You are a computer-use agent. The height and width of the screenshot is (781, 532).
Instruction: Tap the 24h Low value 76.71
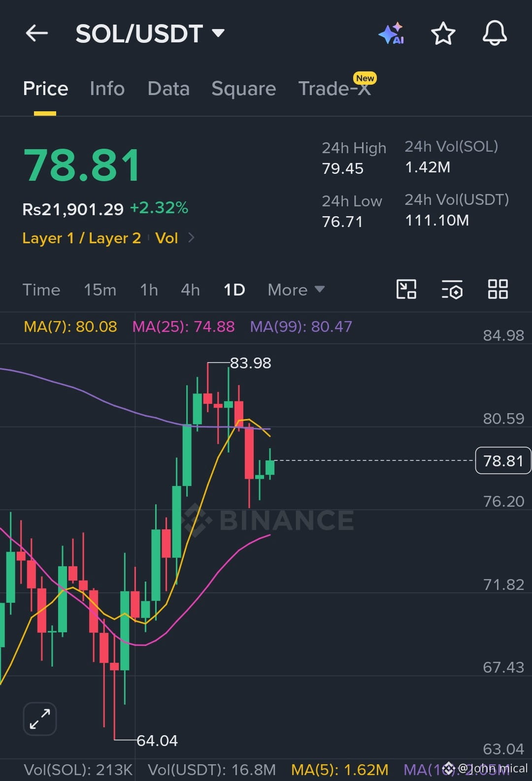[342, 222]
